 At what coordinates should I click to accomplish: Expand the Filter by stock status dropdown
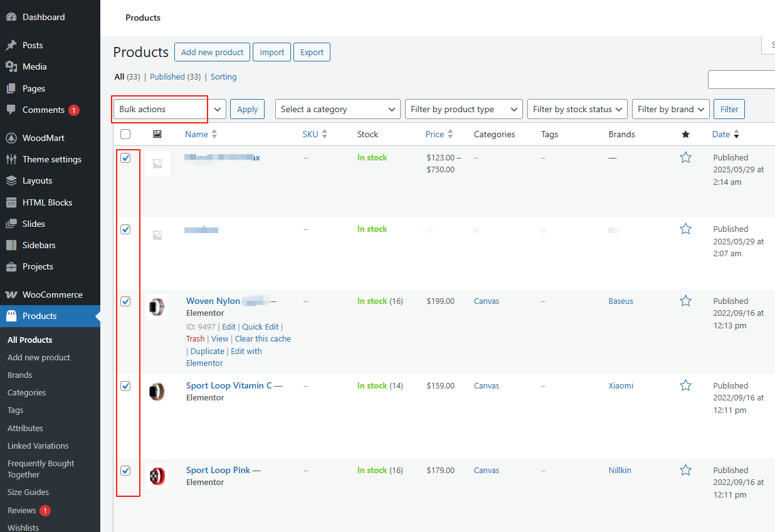577,109
